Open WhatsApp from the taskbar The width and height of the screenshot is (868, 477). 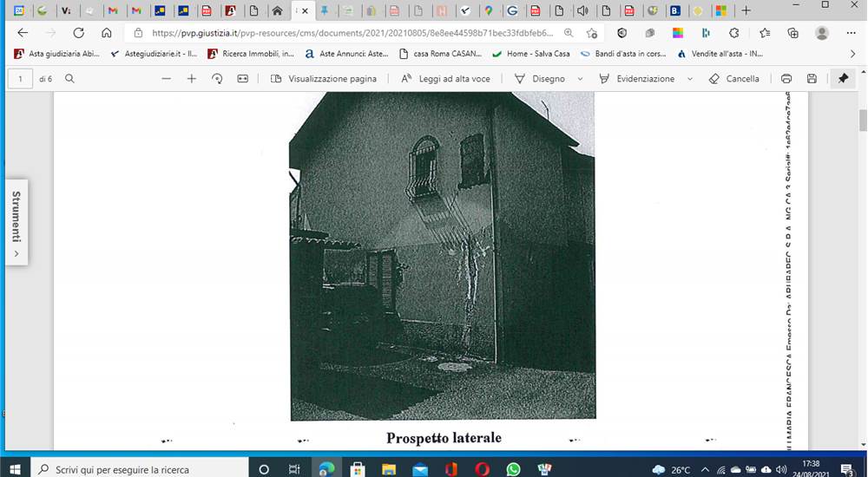pyautogui.click(x=514, y=469)
